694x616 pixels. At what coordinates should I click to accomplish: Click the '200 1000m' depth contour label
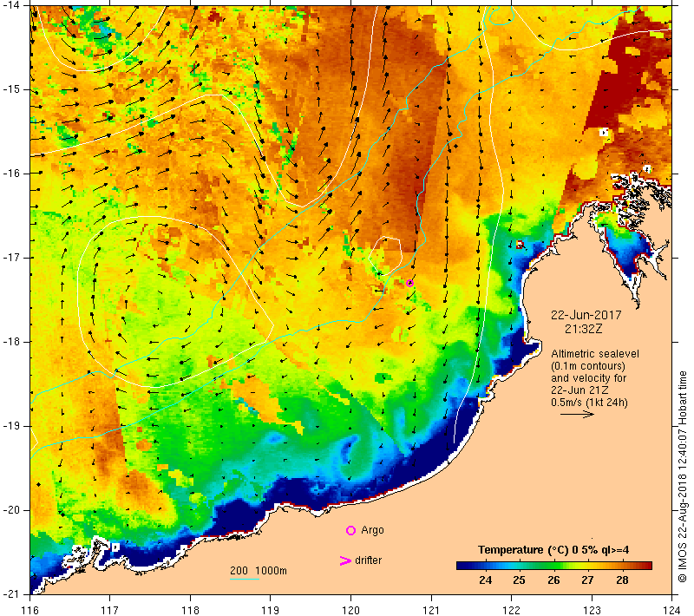pos(259,570)
